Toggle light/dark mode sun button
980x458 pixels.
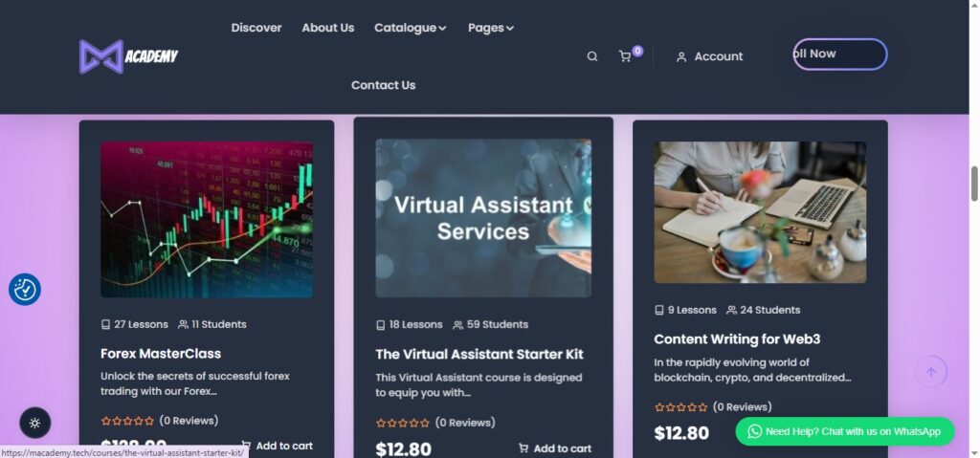tap(35, 423)
